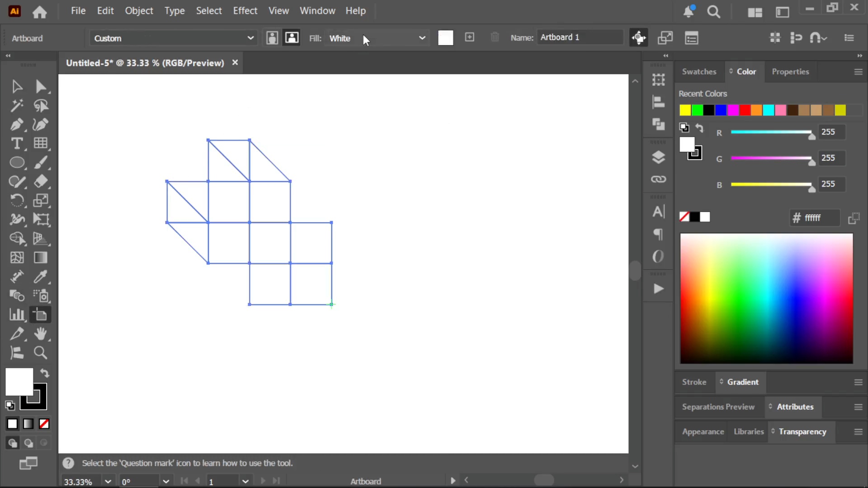Click the New Artboard button
This screenshot has width=868, height=488.
(470, 38)
